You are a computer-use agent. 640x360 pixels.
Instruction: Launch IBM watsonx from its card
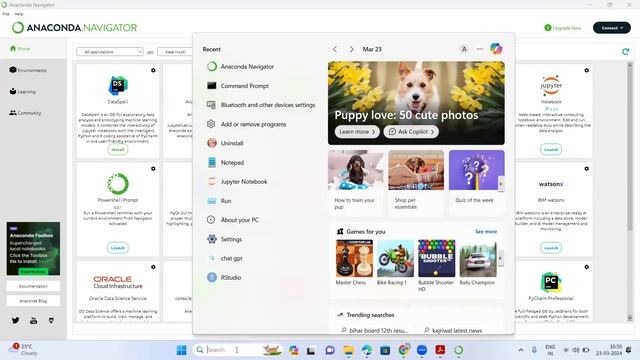coord(551,248)
